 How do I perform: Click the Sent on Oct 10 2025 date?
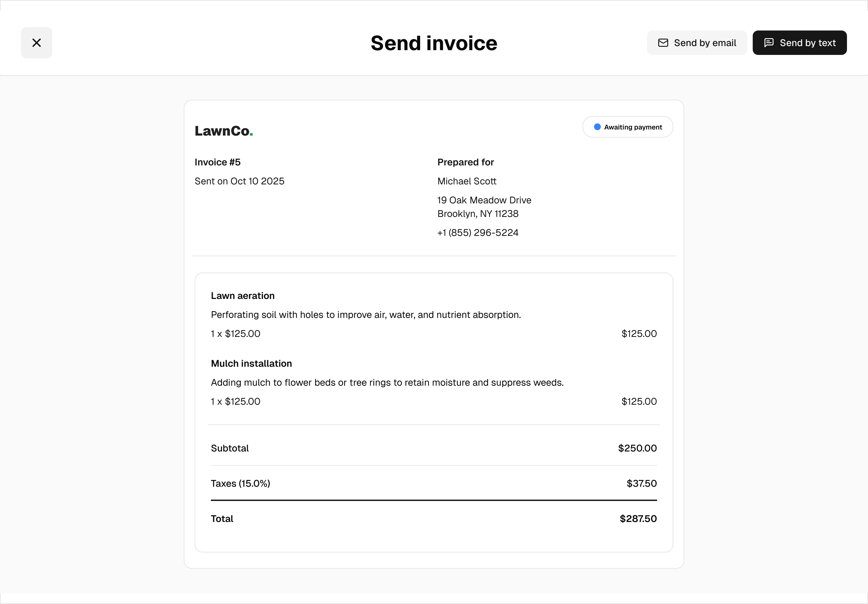click(x=239, y=181)
